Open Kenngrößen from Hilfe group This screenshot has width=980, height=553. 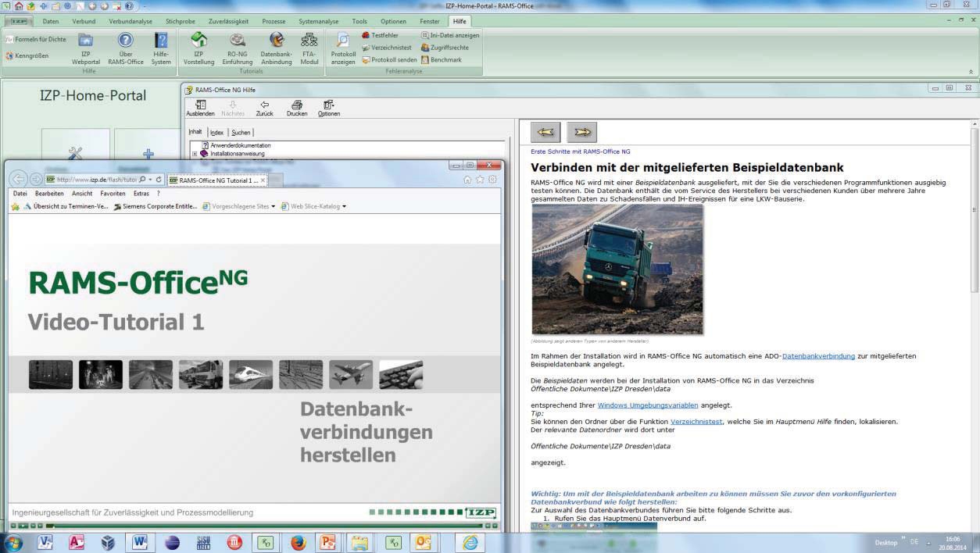click(27, 55)
